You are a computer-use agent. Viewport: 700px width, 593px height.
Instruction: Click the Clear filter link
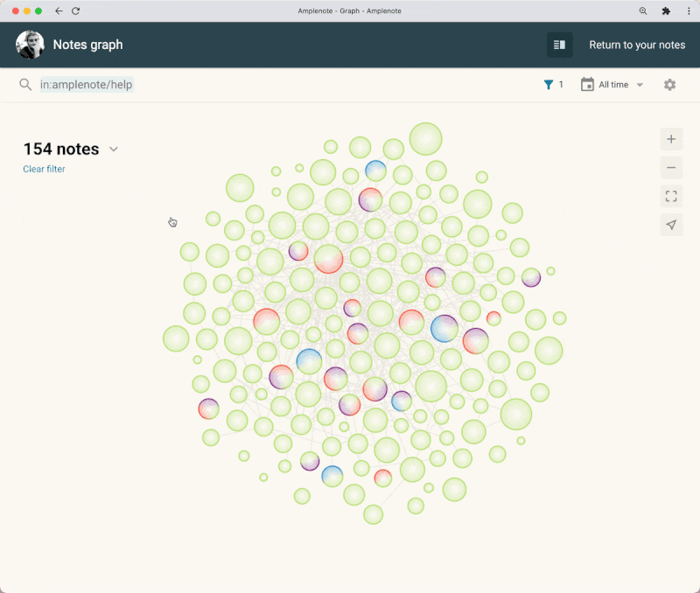(44, 169)
